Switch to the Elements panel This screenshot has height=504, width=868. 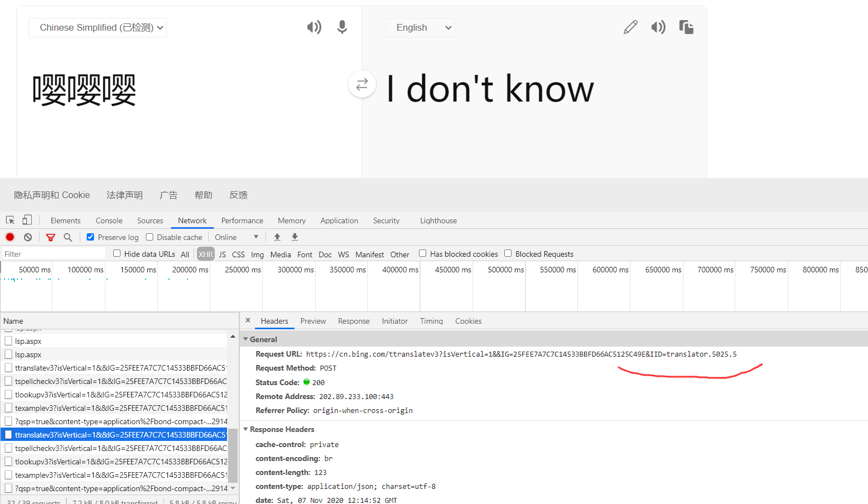point(66,220)
